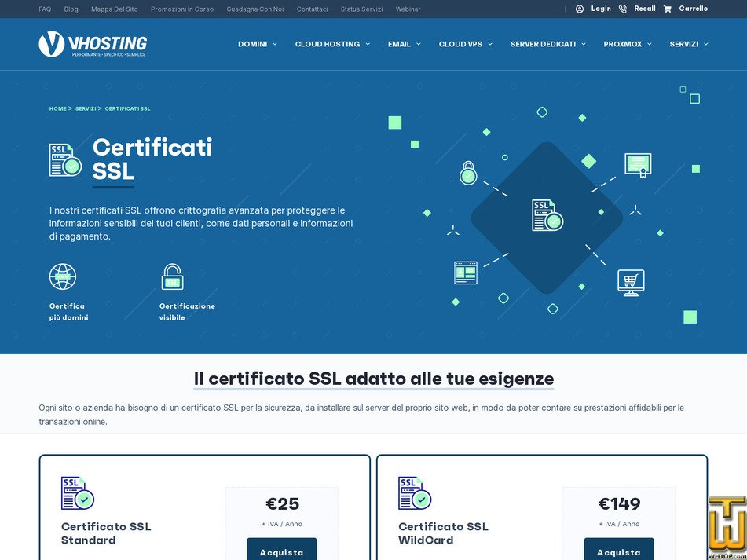The image size is (747, 560).
Task: Click Acquista for Certificato SSL WildCard
Action: [x=619, y=551]
